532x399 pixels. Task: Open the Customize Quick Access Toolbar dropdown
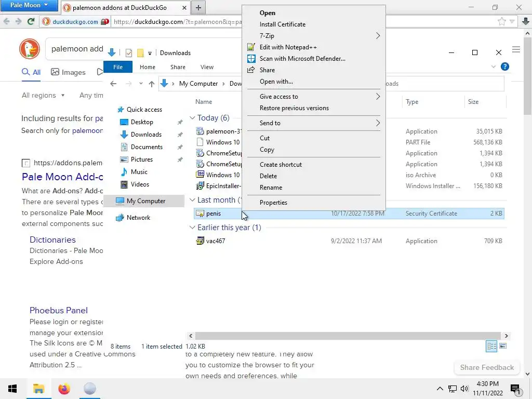(x=150, y=54)
